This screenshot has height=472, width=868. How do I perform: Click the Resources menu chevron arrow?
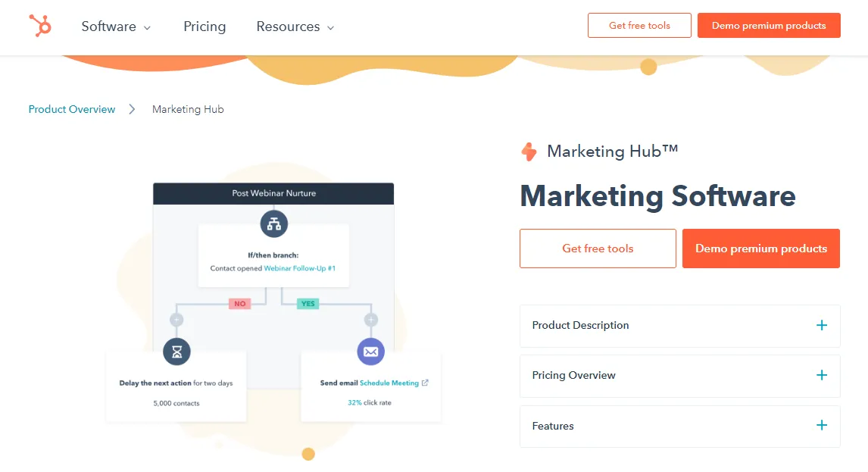(330, 28)
